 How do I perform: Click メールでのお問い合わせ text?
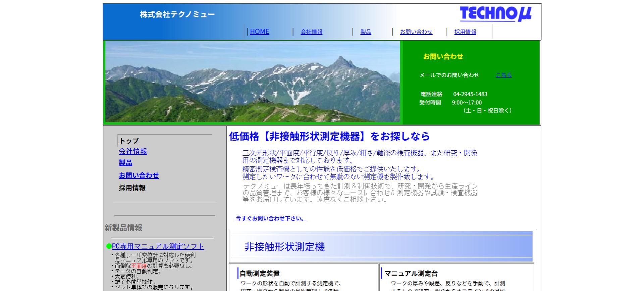(x=449, y=75)
